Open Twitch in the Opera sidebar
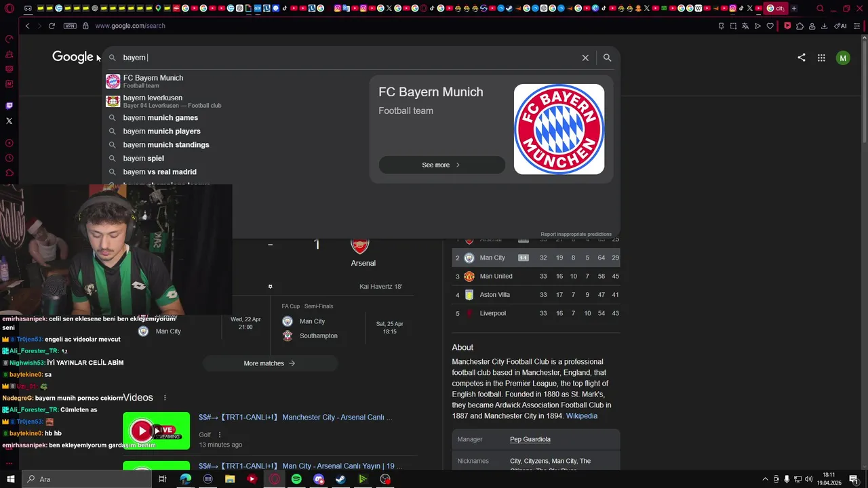 tap(9, 106)
